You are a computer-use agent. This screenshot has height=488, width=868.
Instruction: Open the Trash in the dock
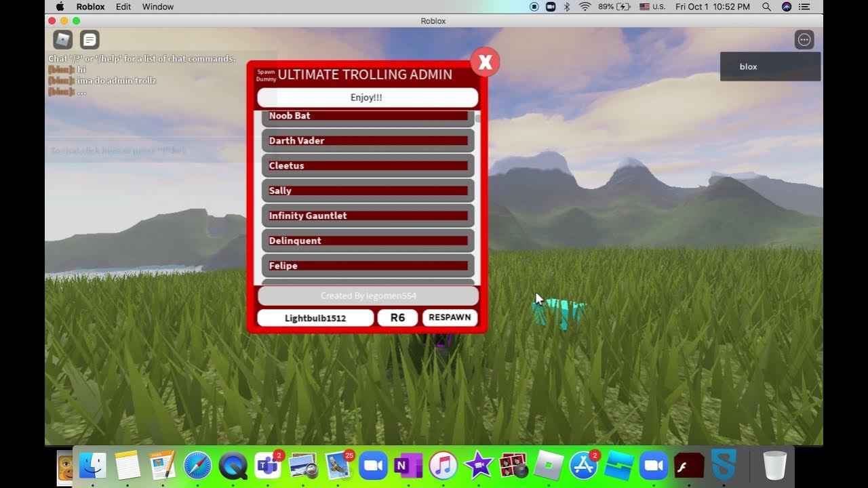coord(774,466)
